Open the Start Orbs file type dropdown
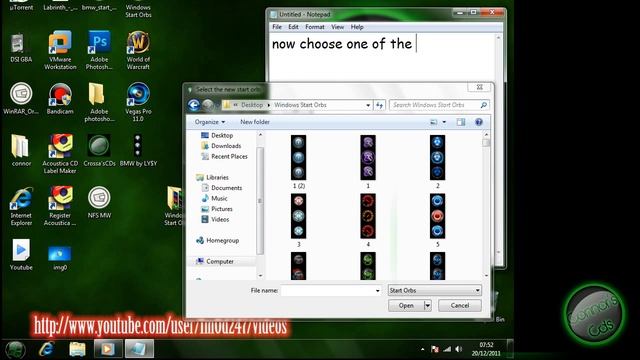The image size is (640, 360). [x=435, y=291]
